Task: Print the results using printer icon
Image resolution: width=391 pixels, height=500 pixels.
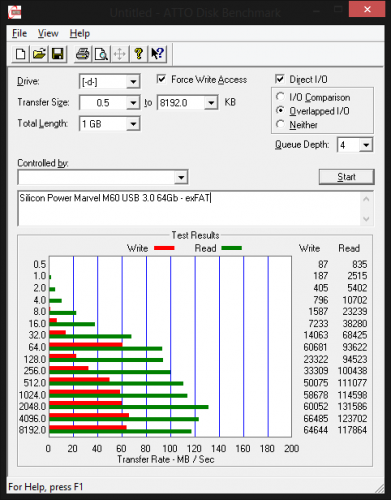Action: 82,54
